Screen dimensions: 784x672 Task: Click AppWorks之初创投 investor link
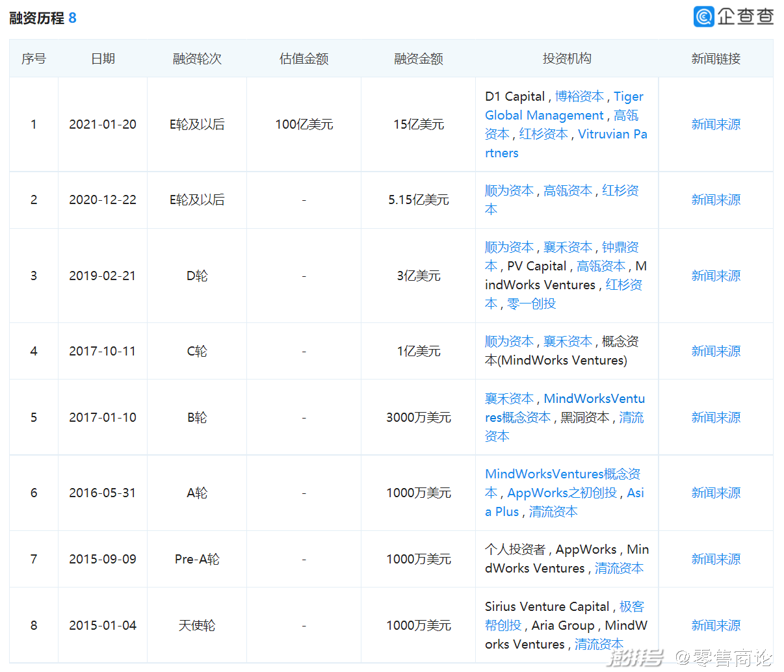562,493
